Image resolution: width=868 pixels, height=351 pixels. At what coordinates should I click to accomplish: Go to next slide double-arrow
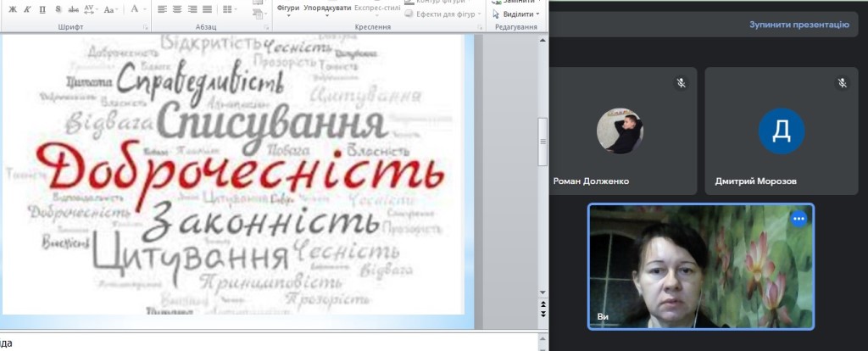(x=543, y=313)
